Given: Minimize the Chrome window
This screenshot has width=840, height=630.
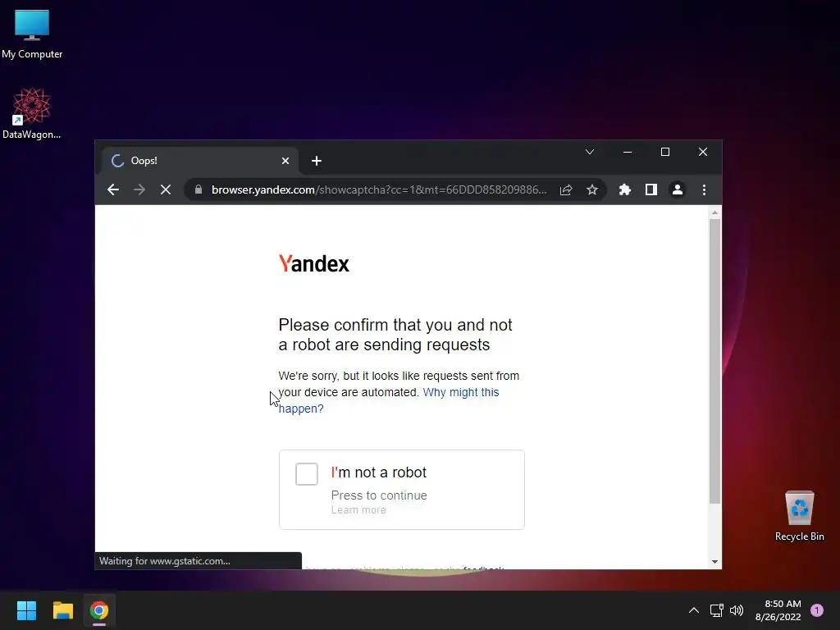Looking at the screenshot, I should (x=628, y=152).
